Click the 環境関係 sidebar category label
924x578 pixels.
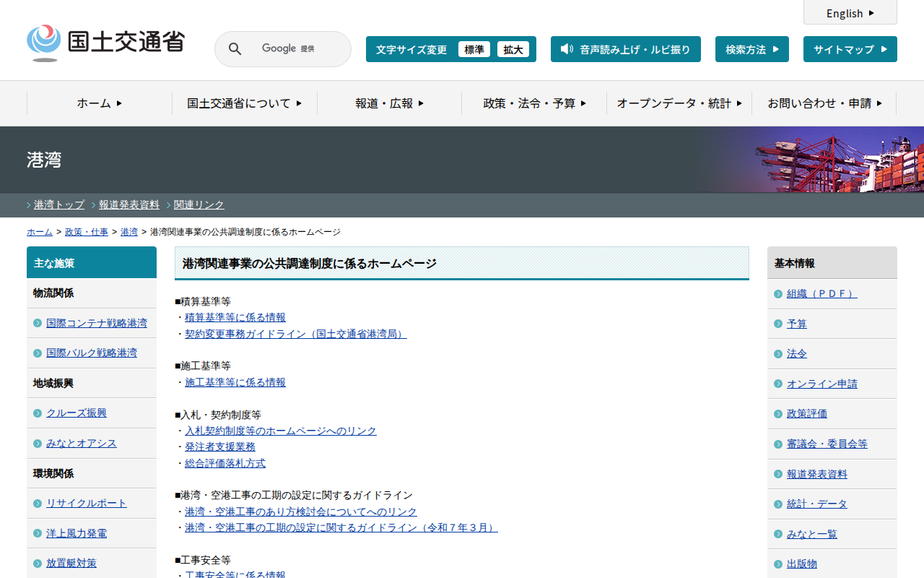(53, 473)
